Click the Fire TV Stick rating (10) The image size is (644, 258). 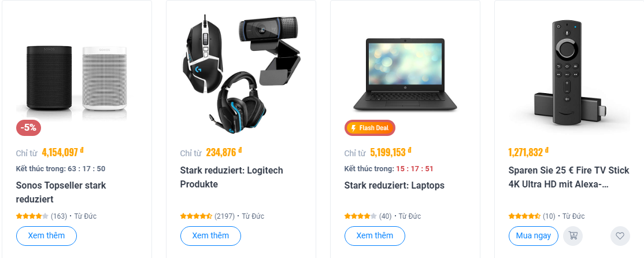point(532,216)
